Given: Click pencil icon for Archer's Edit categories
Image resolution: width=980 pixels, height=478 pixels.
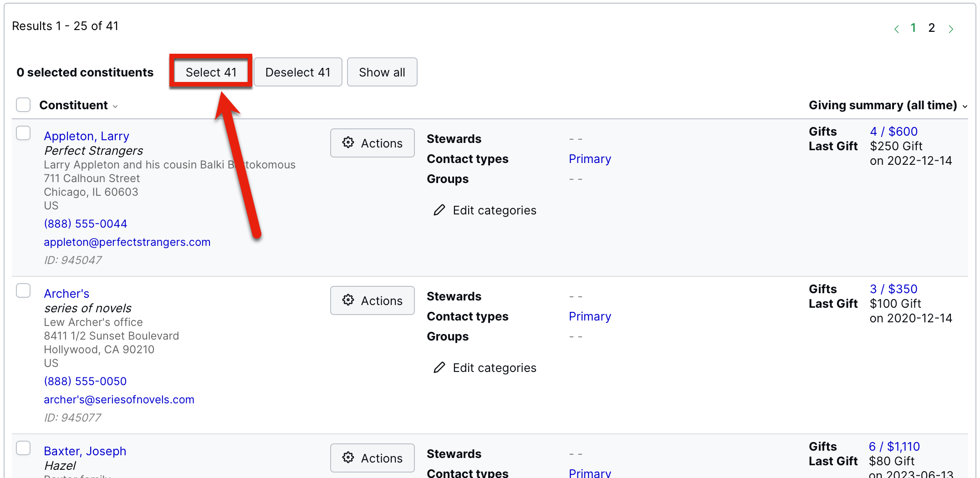Looking at the screenshot, I should [439, 368].
